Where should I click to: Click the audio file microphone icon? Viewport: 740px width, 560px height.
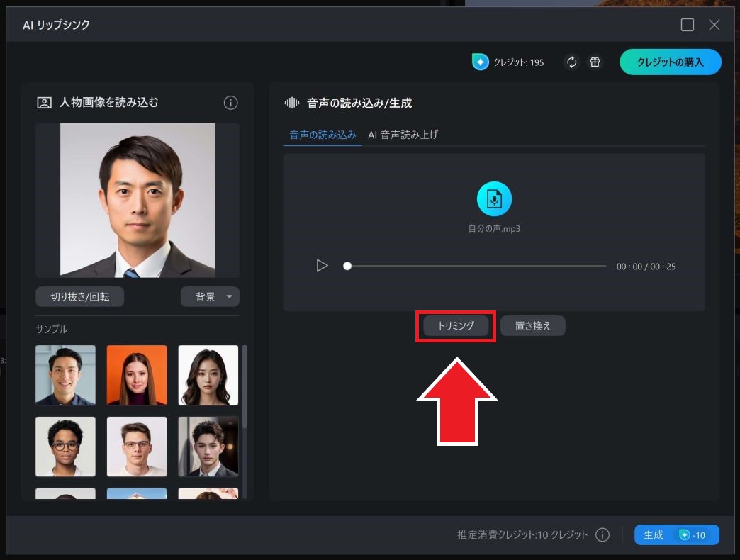click(x=494, y=199)
